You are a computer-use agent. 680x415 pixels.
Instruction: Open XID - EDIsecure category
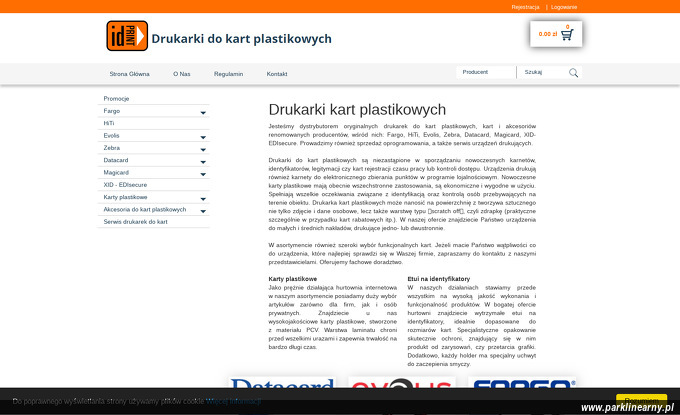pyautogui.click(x=125, y=185)
